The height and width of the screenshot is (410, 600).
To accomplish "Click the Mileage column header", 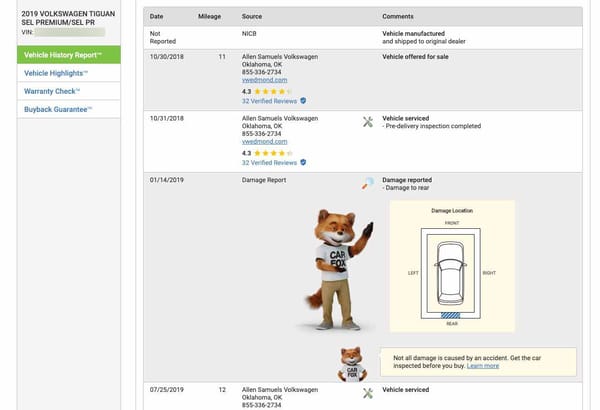I will pyautogui.click(x=209, y=16).
